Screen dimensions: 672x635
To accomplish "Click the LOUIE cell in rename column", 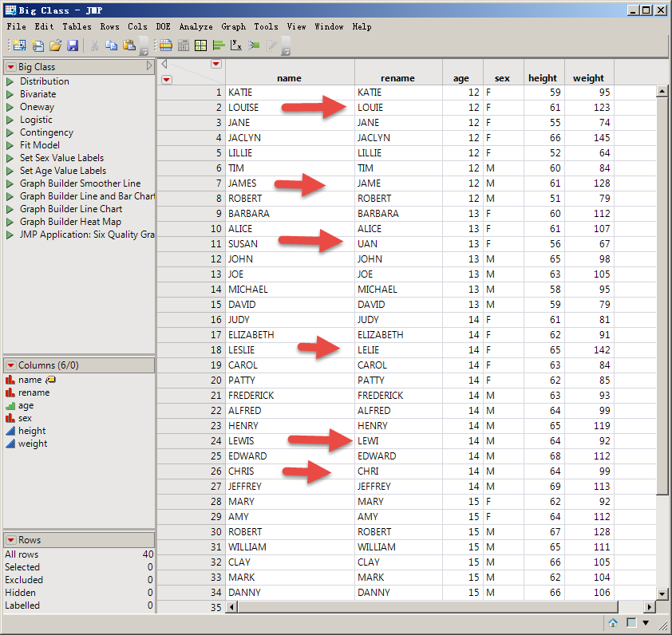I will pyautogui.click(x=370, y=108).
